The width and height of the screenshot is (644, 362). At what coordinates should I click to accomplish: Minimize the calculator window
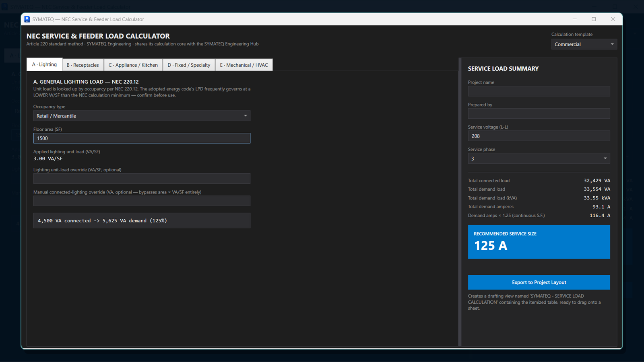(575, 19)
